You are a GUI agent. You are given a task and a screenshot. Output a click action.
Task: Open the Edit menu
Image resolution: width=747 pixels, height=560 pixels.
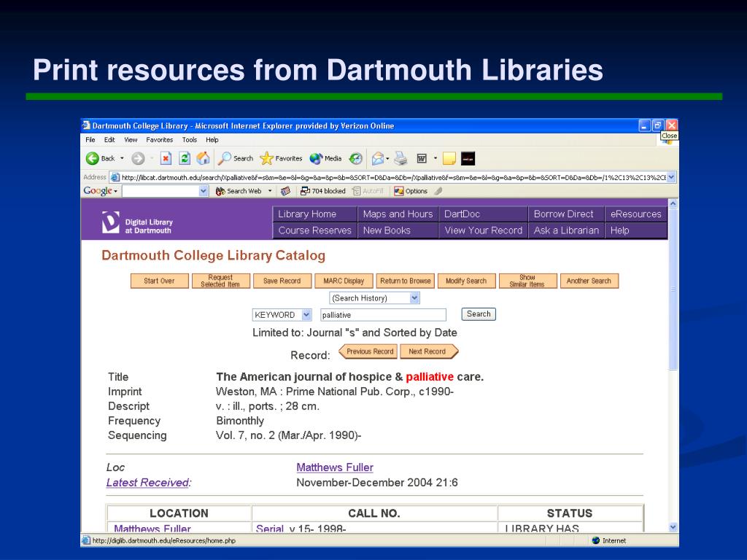click(x=109, y=140)
